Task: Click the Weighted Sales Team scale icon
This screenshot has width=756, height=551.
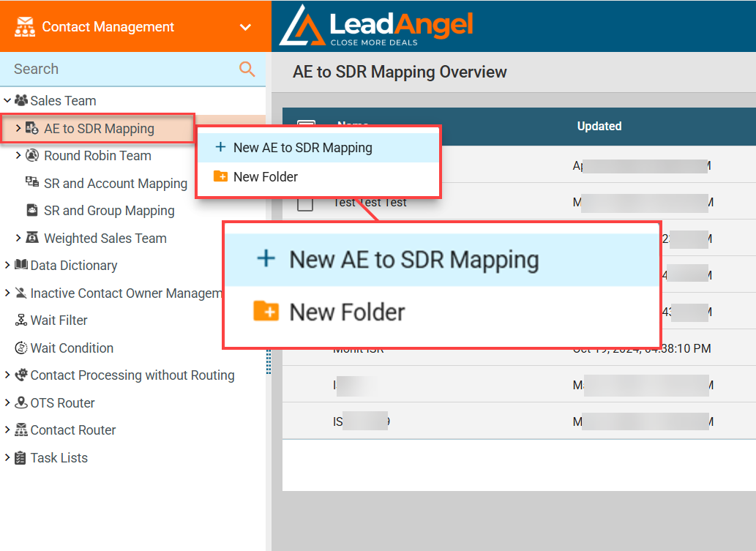Action: click(32, 238)
